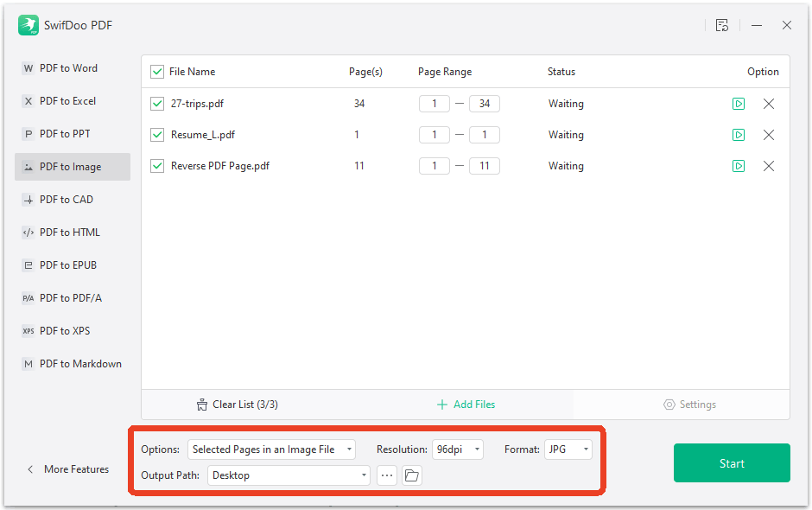Select PDF to XPS label
812x510 pixels.
pos(65,331)
